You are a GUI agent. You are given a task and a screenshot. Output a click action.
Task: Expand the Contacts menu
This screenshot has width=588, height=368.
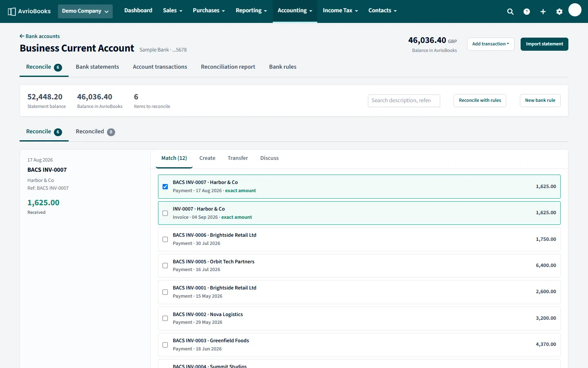pyautogui.click(x=383, y=11)
